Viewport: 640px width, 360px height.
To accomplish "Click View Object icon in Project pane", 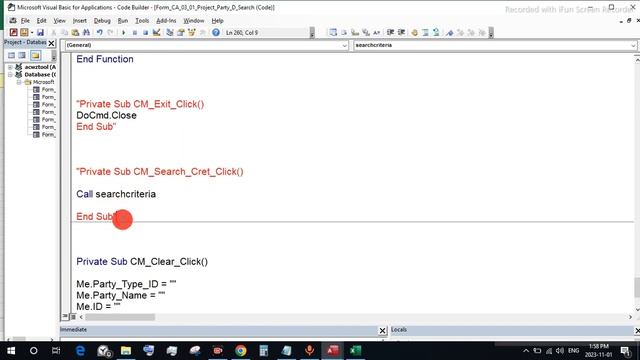I will click(22, 55).
